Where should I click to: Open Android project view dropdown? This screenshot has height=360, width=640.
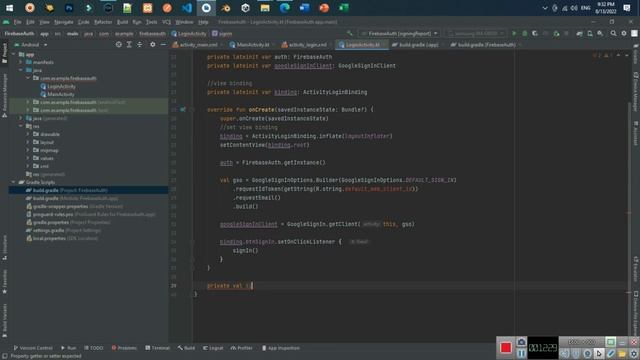coord(31,44)
